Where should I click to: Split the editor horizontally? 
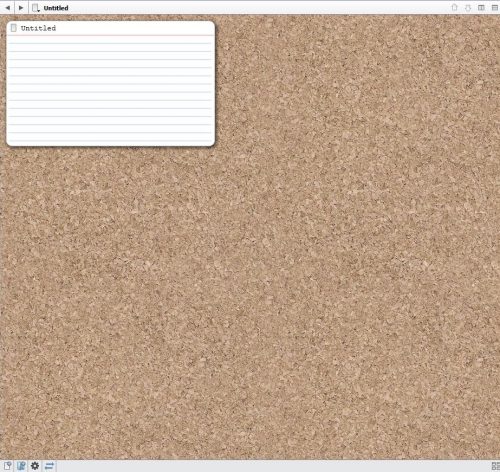495,7
